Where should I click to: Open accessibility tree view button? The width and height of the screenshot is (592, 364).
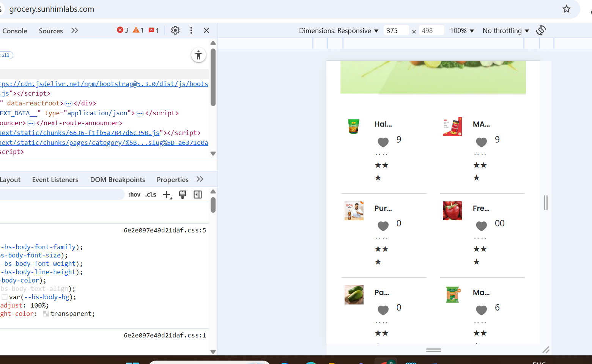coord(198,55)
